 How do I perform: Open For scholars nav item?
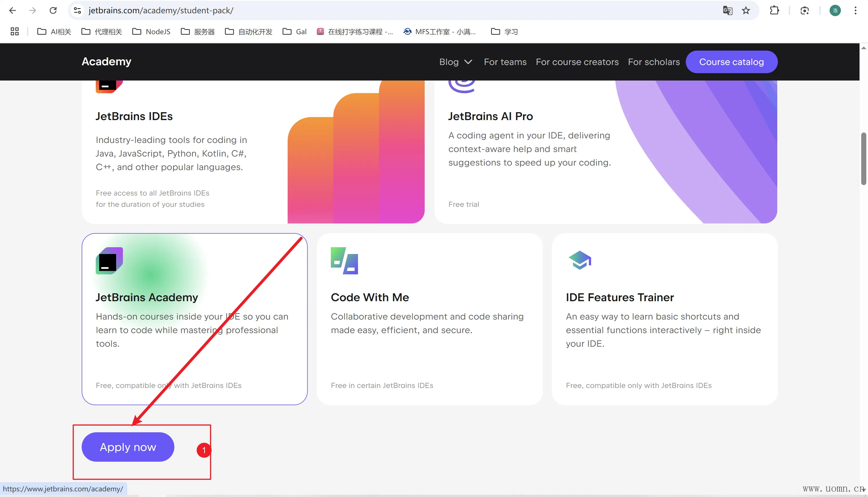654,62
